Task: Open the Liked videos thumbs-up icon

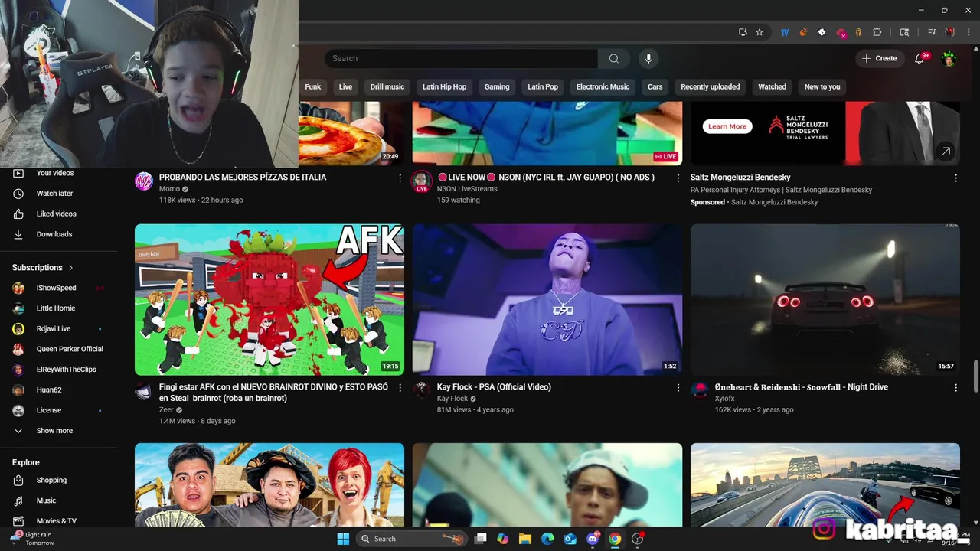Action: 18,214
